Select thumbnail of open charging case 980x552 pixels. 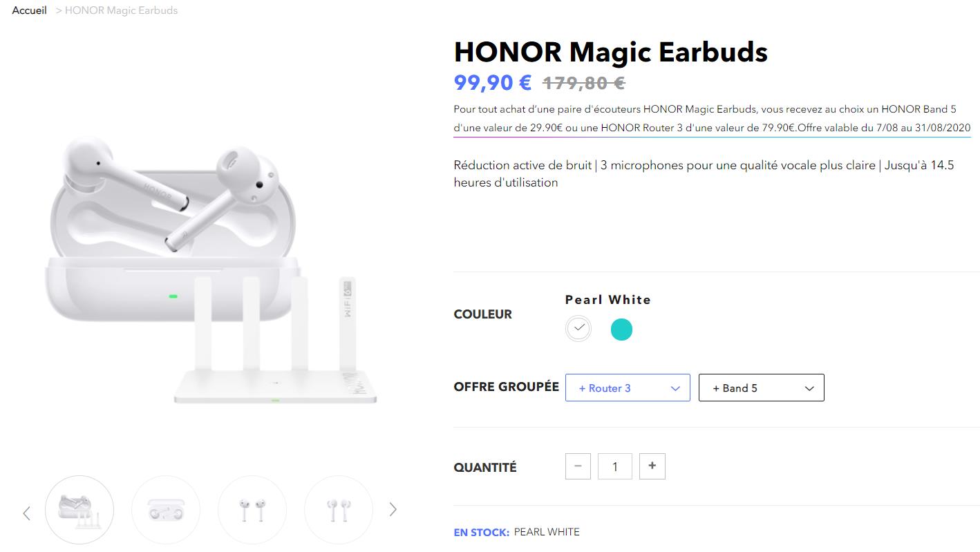click(x=166, y=510)
